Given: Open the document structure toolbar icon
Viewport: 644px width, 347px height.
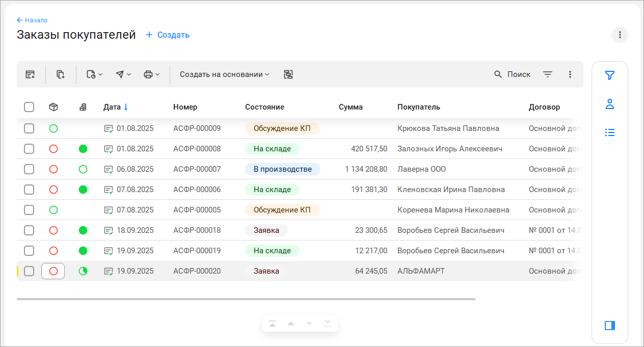Looking at the screenshot, I should click(288, 74).
